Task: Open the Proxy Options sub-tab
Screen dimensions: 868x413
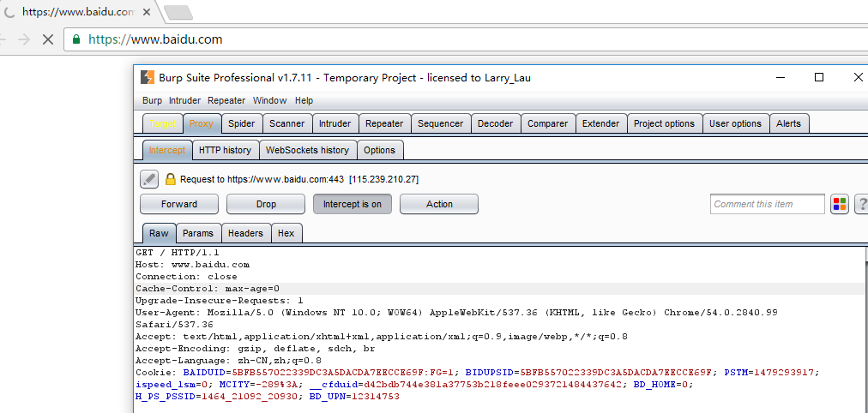Action: click(380, 150)
